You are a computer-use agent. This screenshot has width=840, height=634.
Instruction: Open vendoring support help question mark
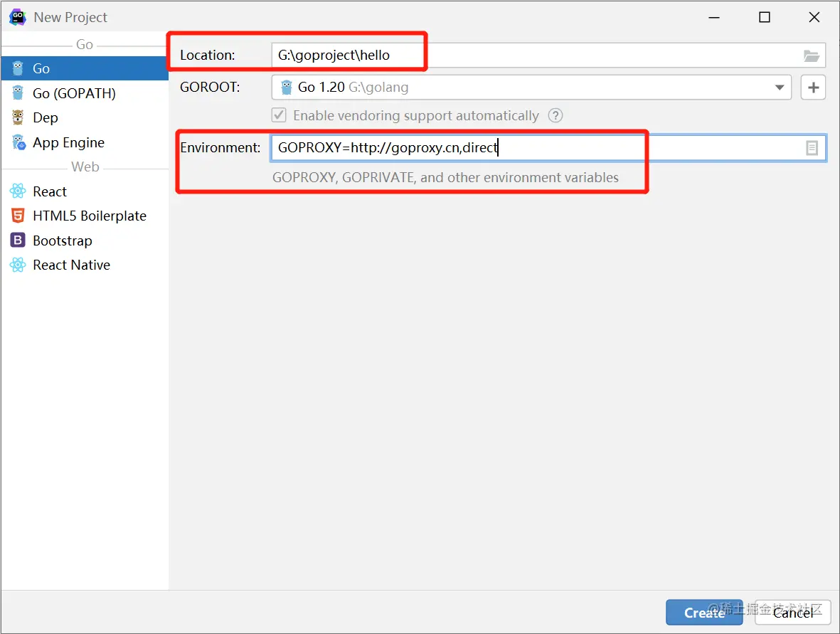555,116
